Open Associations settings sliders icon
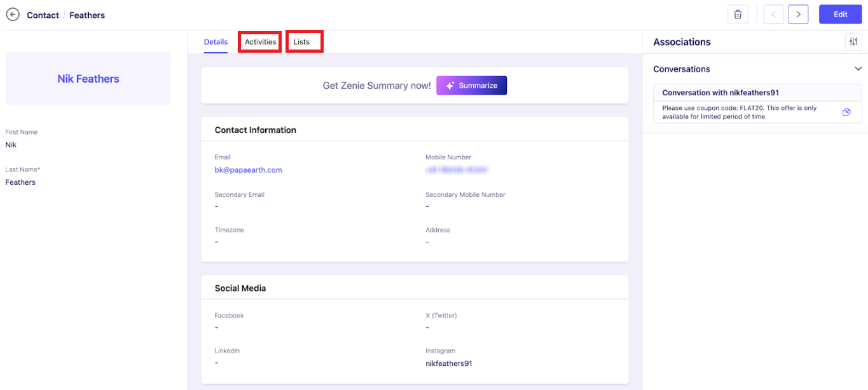This screenshot has width=868, height=390. pyautogui.click(x=853, y=42)
